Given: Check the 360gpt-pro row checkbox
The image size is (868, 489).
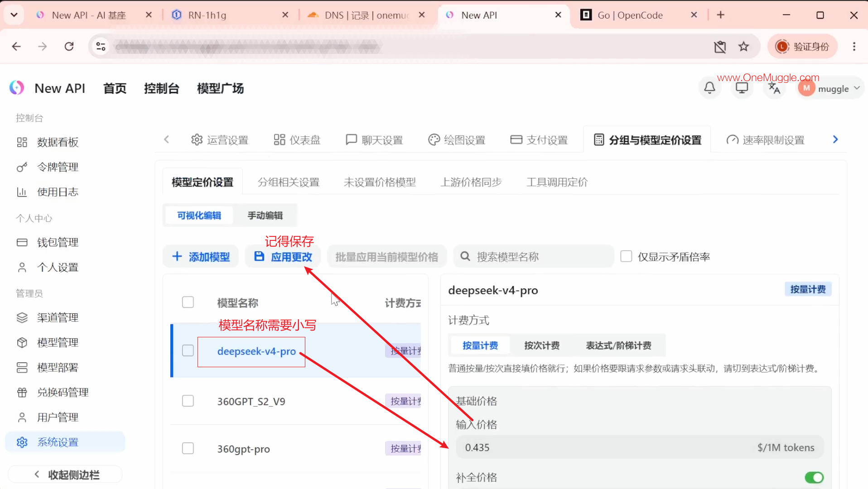Looking at the screenshot, I should point(188,448).
